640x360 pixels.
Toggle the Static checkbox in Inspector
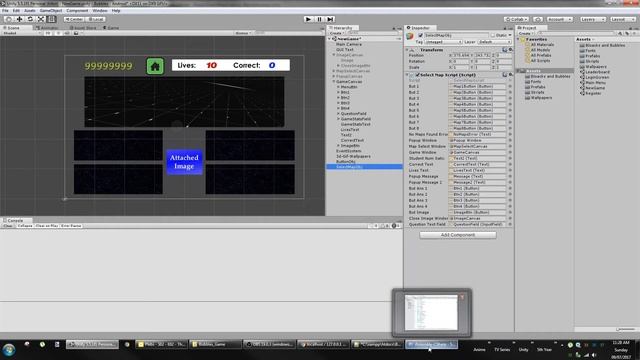pos(493,36)
